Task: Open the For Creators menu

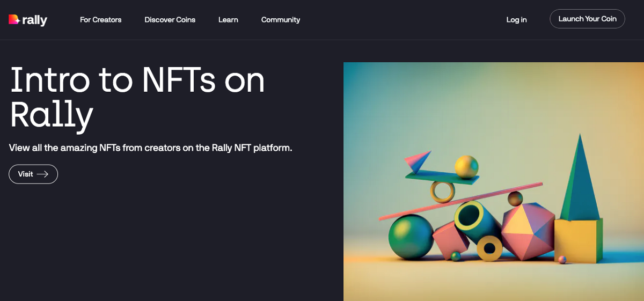Action: tap(101, 20)
